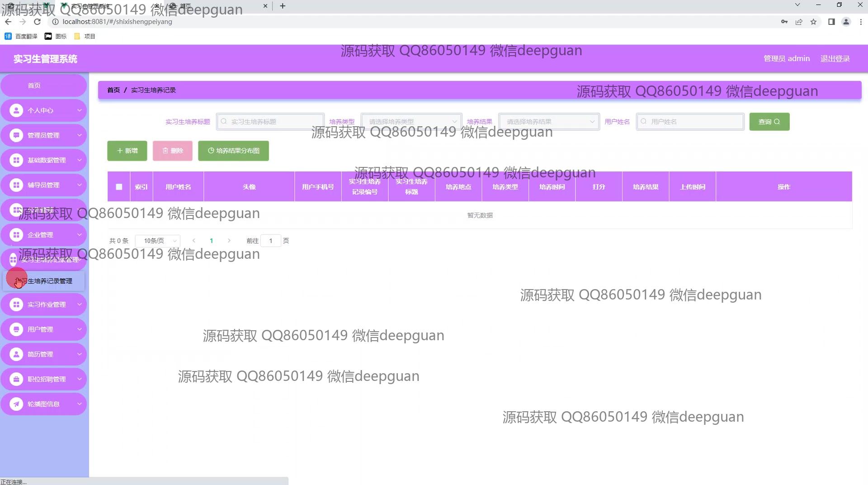
Task: Click the 打分 column header
Action: click(x=599, y=187)
